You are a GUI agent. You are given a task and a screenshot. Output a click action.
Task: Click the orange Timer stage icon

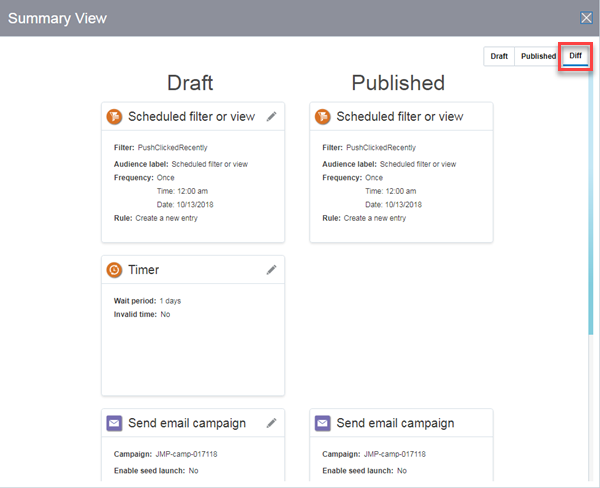click(x=115, y=270)
